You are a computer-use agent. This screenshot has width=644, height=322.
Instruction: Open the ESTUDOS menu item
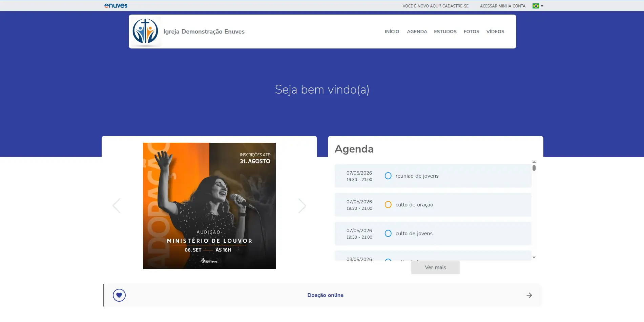pos(445,32)
